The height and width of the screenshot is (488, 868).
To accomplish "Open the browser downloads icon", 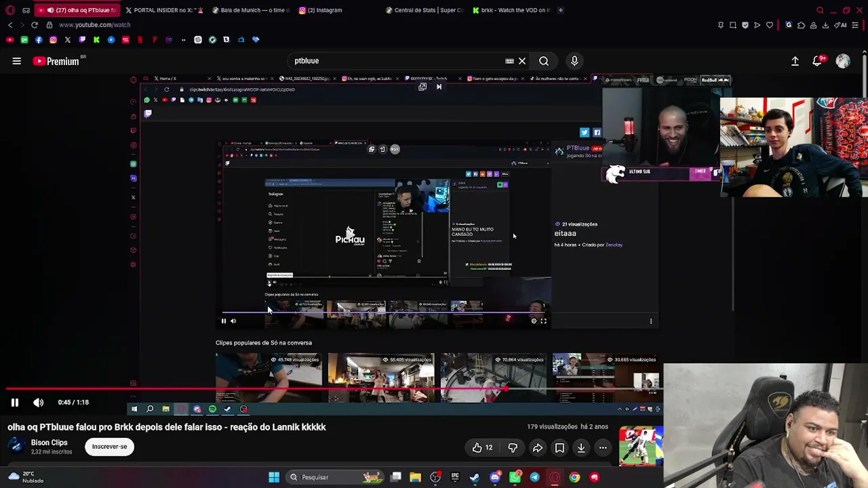I will [825, 25].
